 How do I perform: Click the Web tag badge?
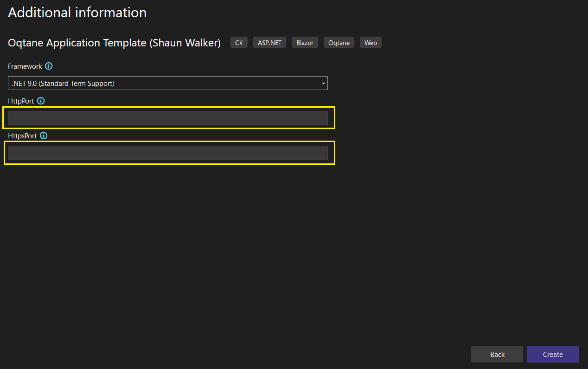371,43
